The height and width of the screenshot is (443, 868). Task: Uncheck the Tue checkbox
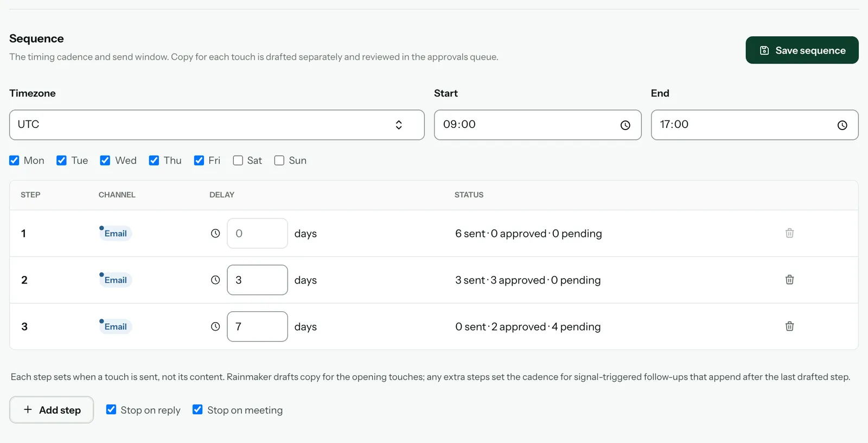click(x=61, y=160)
